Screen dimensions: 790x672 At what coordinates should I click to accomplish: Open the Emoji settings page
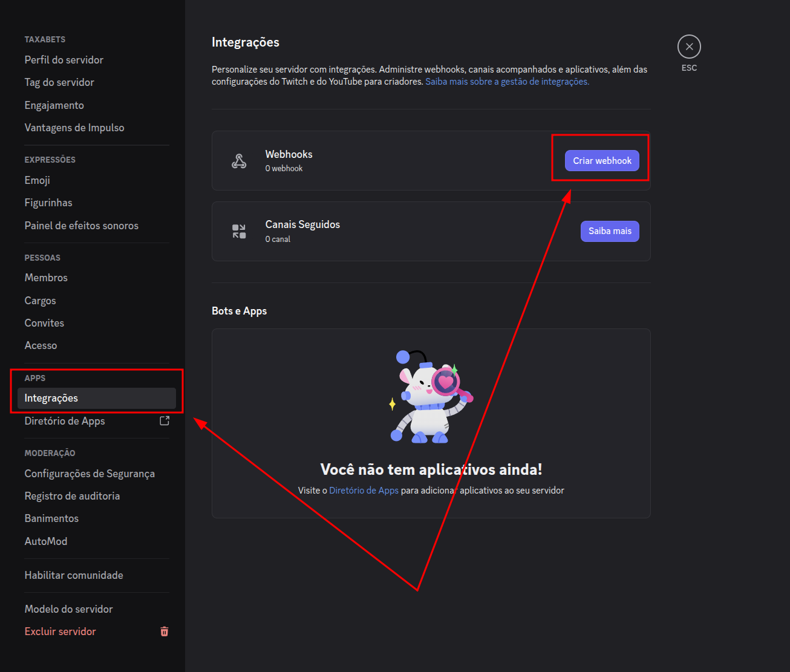tap(37, 180)
